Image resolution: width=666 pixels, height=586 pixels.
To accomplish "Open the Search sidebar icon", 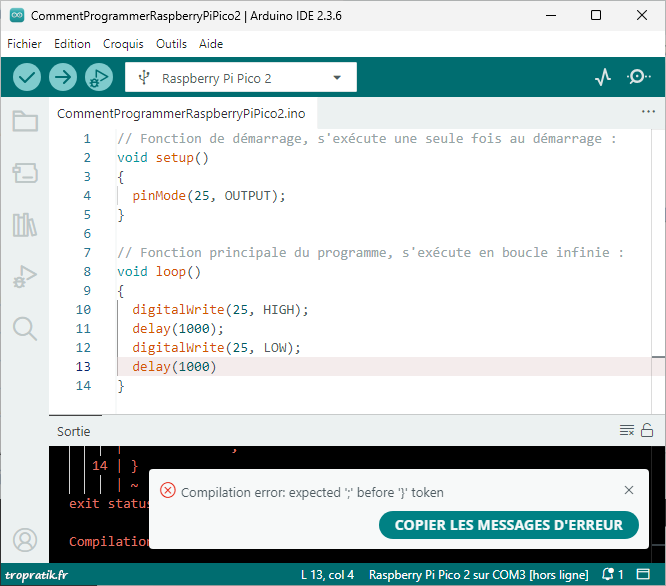I will pos(25,329).
